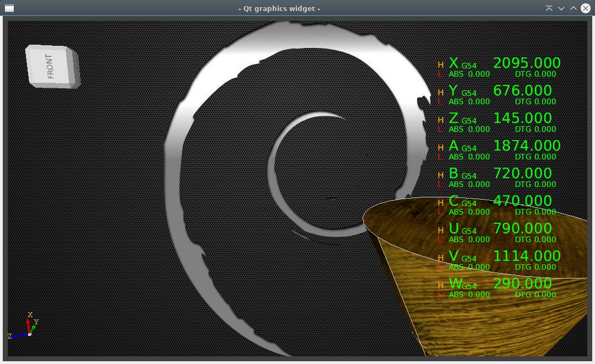Select the X axis letter label
This screenshot has width=595, height=364.
click(x=454, y=63)
